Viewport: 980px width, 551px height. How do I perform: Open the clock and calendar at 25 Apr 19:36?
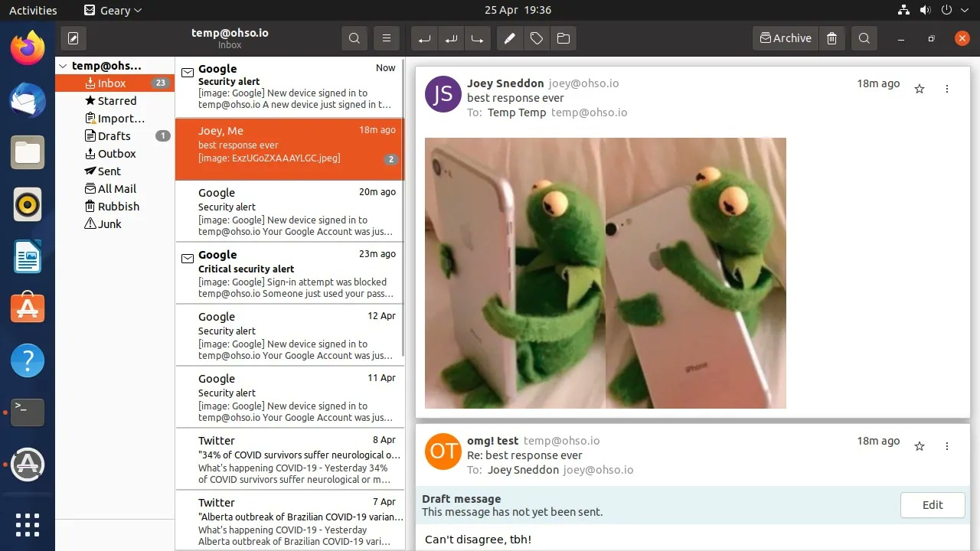click(518, 10)
